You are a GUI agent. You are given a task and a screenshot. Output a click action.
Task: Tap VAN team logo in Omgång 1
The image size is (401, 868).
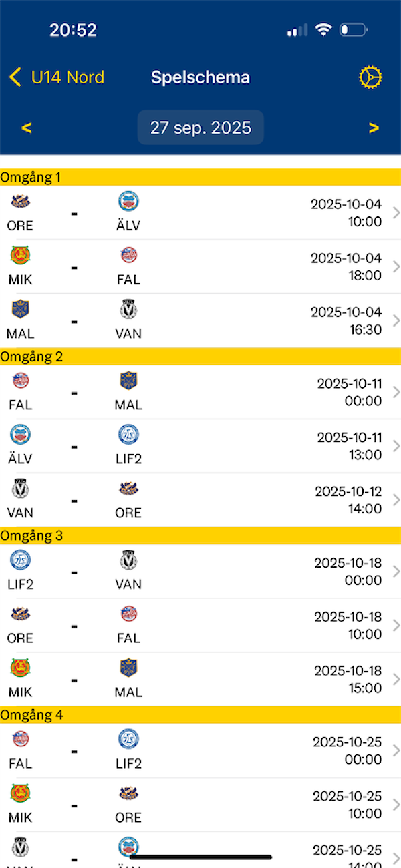[x=128, y=309]
